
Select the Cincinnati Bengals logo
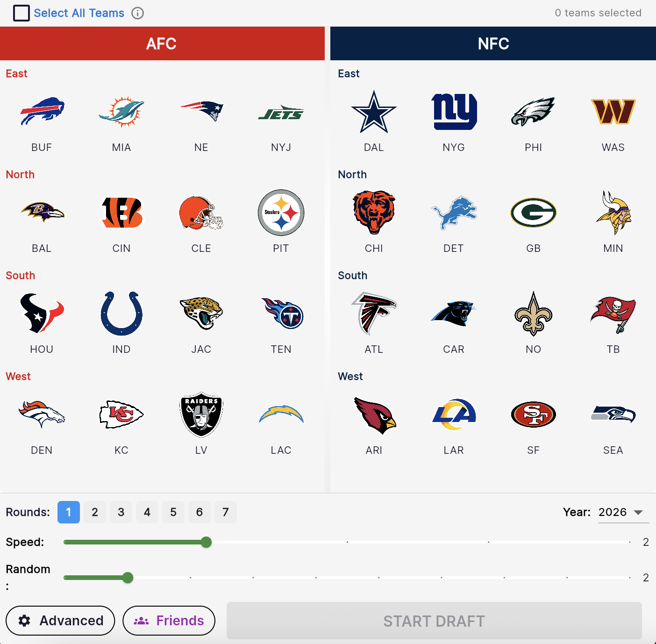(121, 213)
